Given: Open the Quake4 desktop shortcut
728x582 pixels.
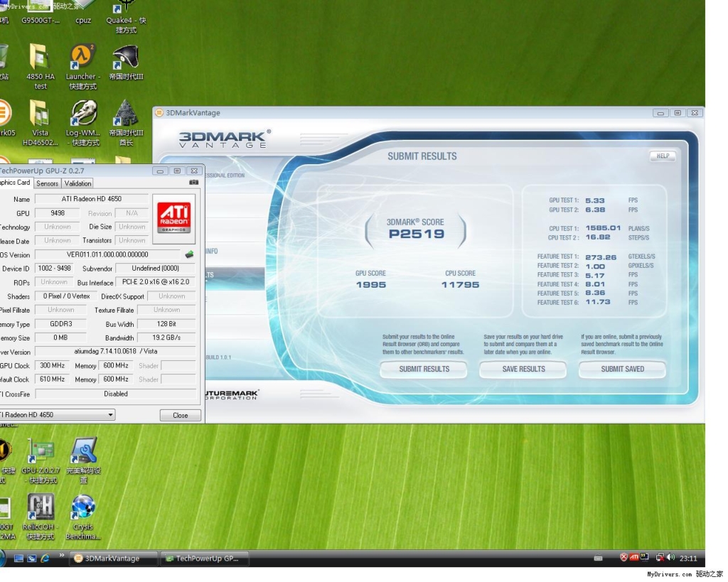Looking at the screenshot, I should 126,17.
